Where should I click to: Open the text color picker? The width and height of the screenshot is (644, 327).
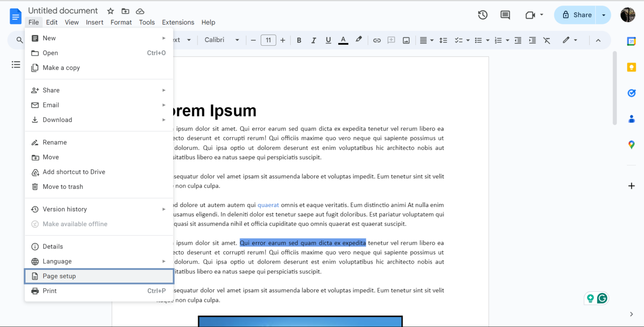pyautogui.click(x=343, y=40)
